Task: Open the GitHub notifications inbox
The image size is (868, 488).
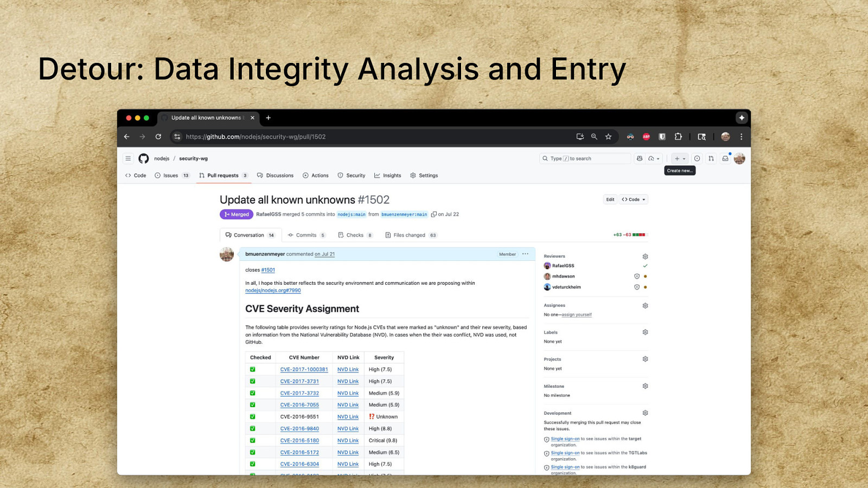Action: tap(725, 158)
